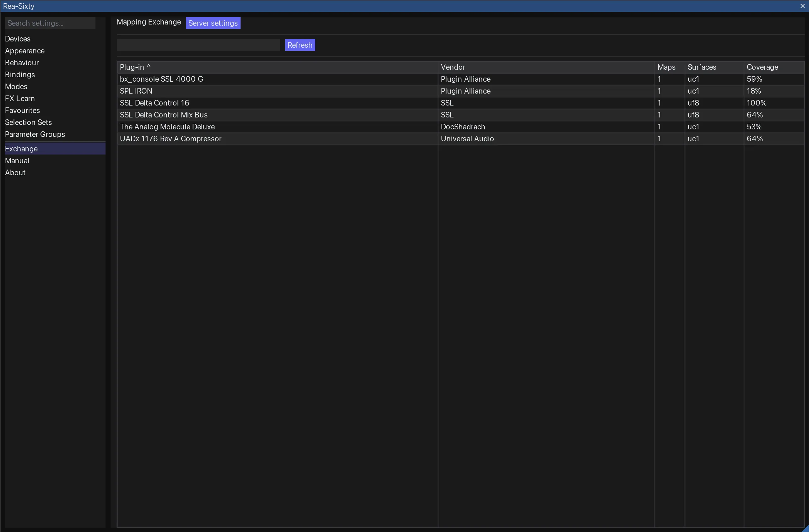
Task: Click uf8 surface for SSL Delta Control 16
Action: coord(693,103)
